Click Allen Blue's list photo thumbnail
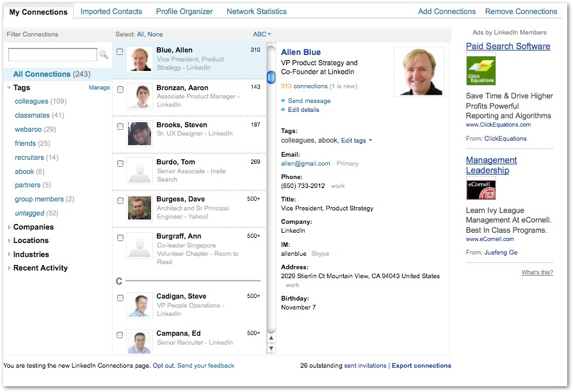The height and width of the screenshot is (392, 573). 140,59
